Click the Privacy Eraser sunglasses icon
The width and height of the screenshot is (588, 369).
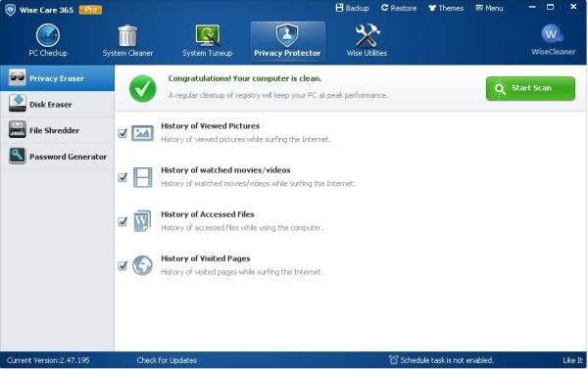click(17, 77)
